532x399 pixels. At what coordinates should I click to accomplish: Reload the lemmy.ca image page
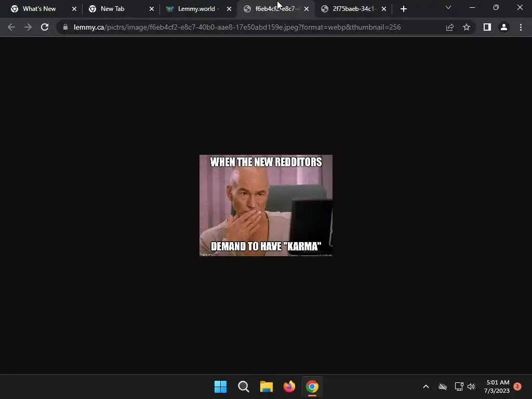(45, 27)
